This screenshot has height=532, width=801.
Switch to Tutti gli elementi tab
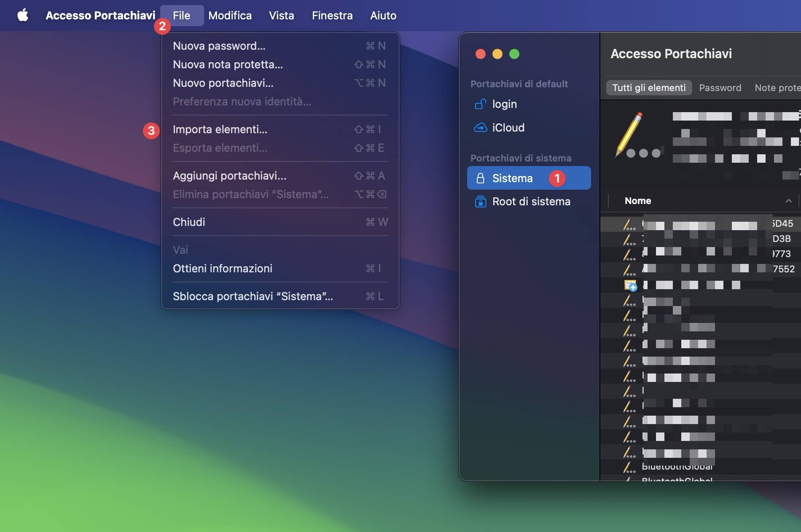649,88
